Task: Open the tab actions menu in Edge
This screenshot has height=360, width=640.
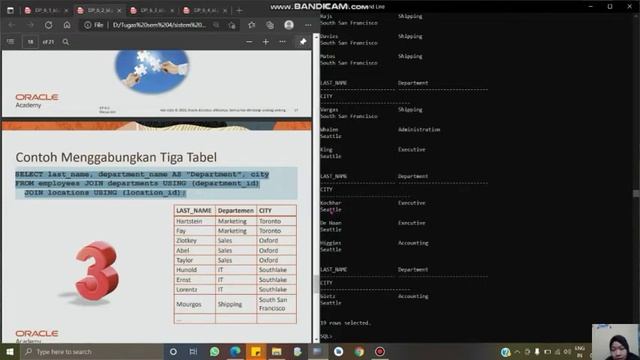Action: coord(10,10)
